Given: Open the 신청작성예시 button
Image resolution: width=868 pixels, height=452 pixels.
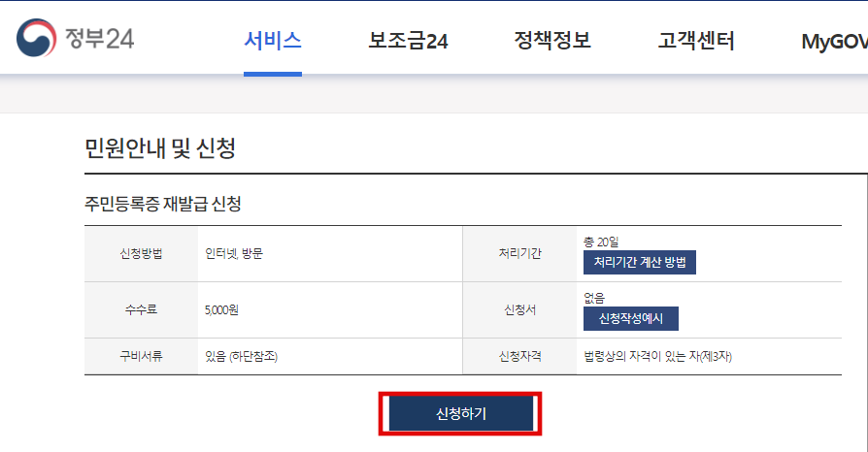Looking at the screenshot, I should (630, 319).
